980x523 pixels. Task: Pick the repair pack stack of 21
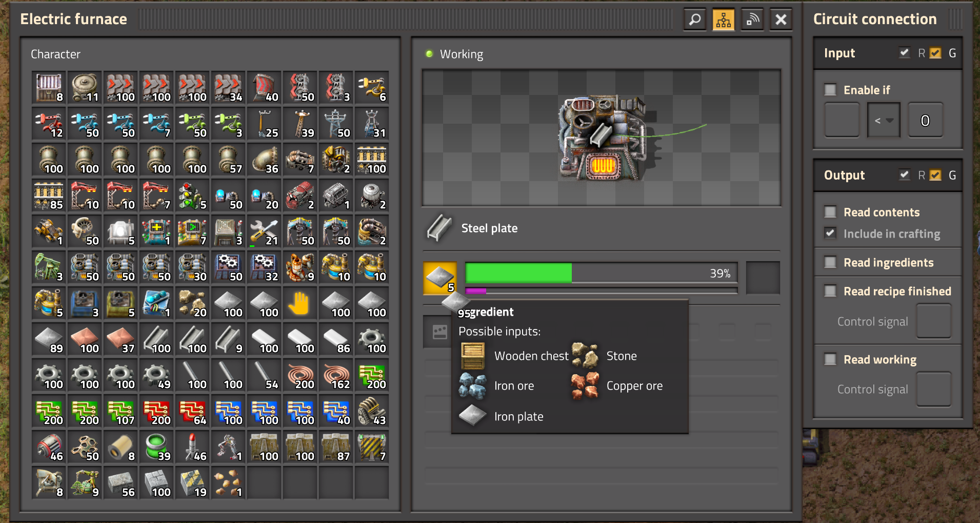(264, 231)
